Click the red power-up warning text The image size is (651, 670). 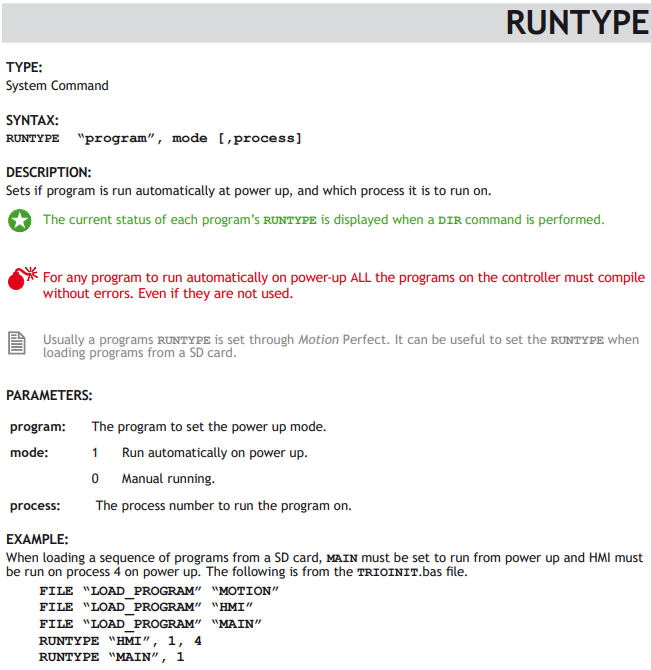pos(344,285)
